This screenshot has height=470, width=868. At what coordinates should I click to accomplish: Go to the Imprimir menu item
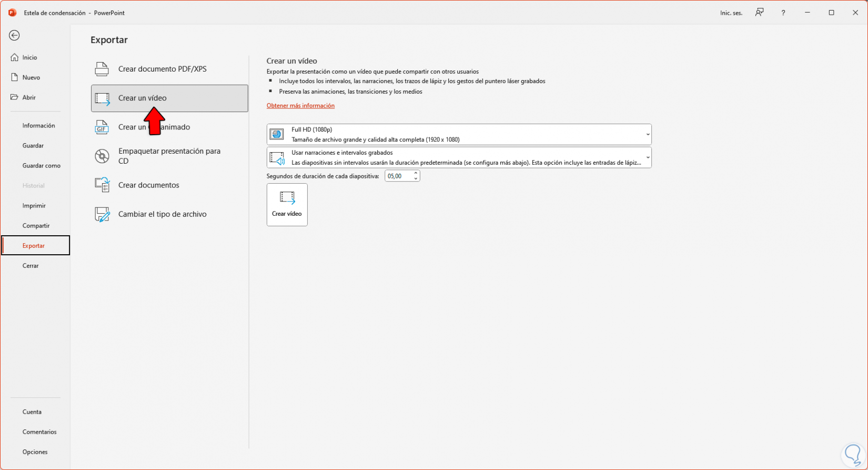pyautogui.click(x=34, y=206)
